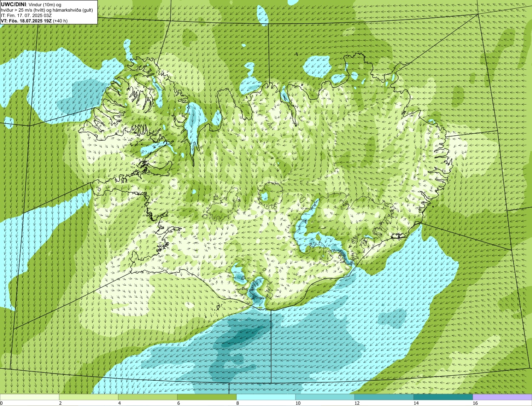Viewport: 532px width, 406px height.
Task: Click the legend label "10"
Action: 298,403
